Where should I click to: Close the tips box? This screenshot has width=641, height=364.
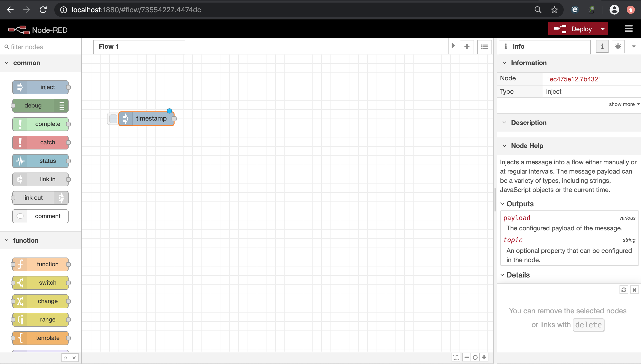[634, 290]
